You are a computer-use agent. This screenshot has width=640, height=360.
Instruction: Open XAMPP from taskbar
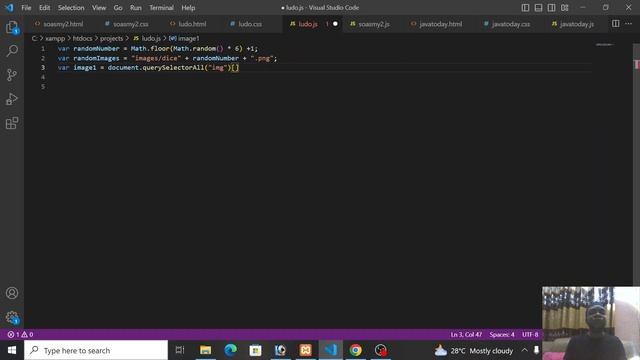pos(305,350)
